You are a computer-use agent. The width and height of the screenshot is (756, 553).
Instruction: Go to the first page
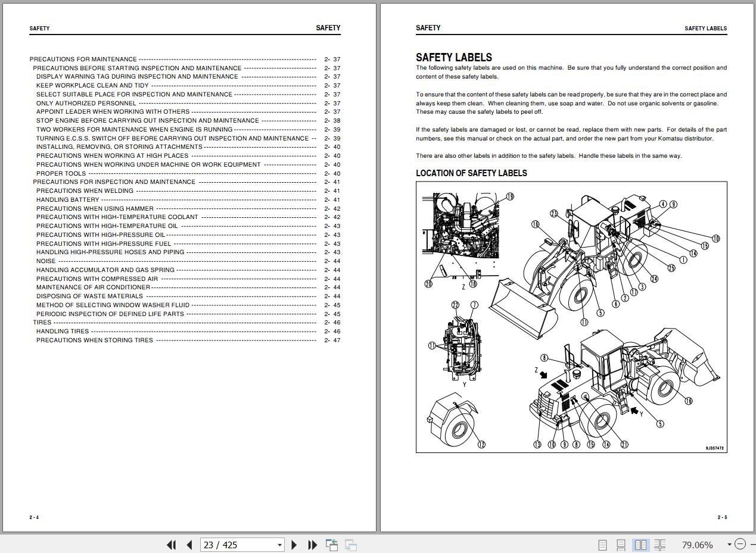[171, 545]
